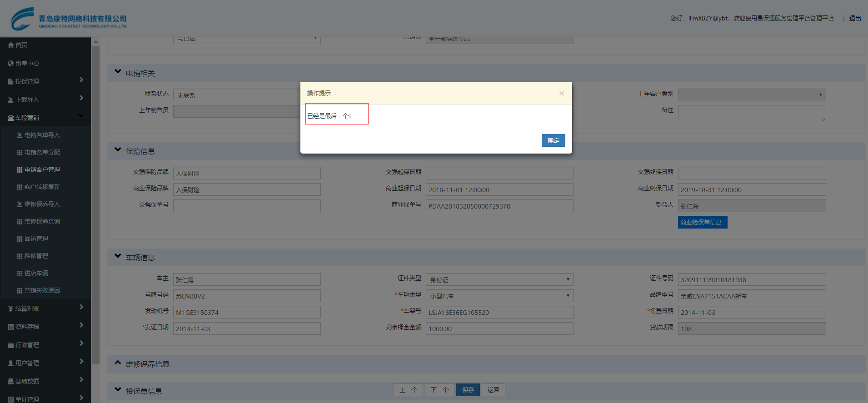Click the Qingdao Countnet company logo

click(x=69, y=19)
